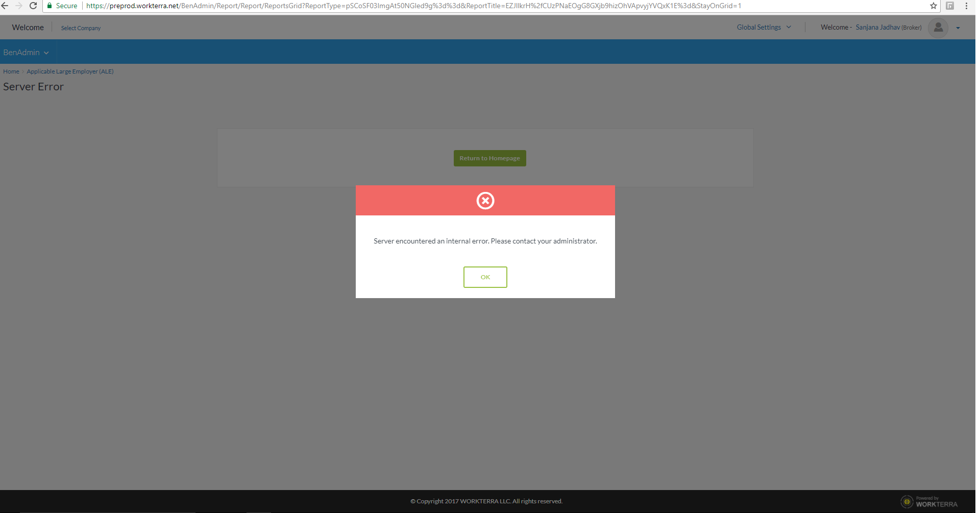Expand the caret next to user avatar
This screenshot has height=513, width=980.
(958, 28)
